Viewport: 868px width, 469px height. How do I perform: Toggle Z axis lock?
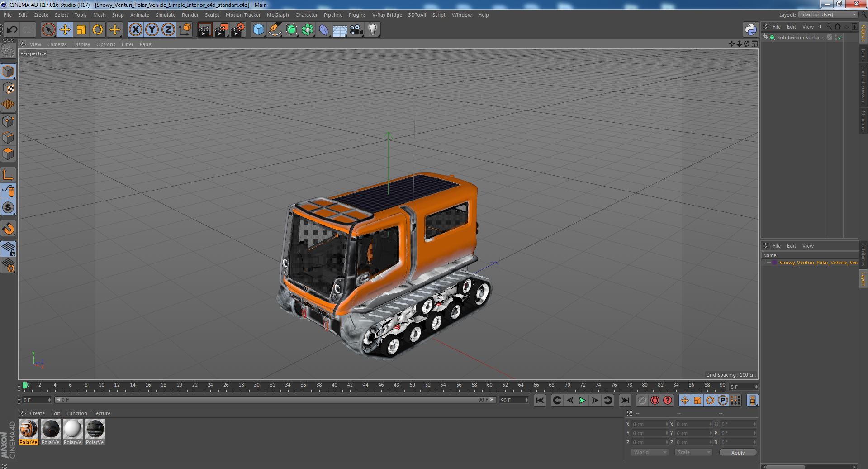click(168, 30)
